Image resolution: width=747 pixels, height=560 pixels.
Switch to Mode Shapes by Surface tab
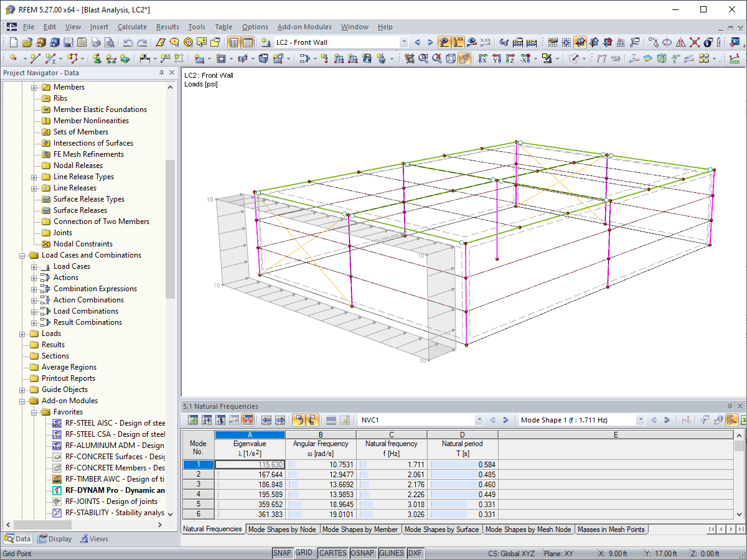(442, 530)
